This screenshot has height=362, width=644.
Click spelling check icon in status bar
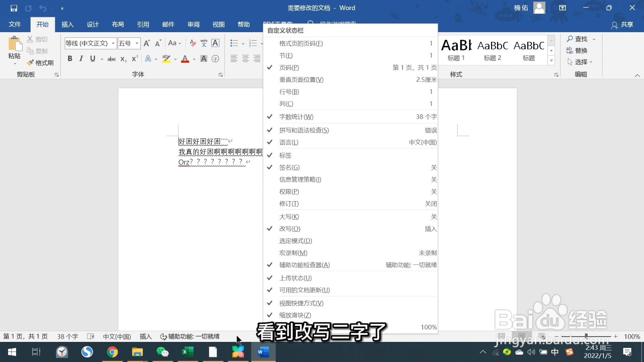pyautogui.click(x=91, y=336)
